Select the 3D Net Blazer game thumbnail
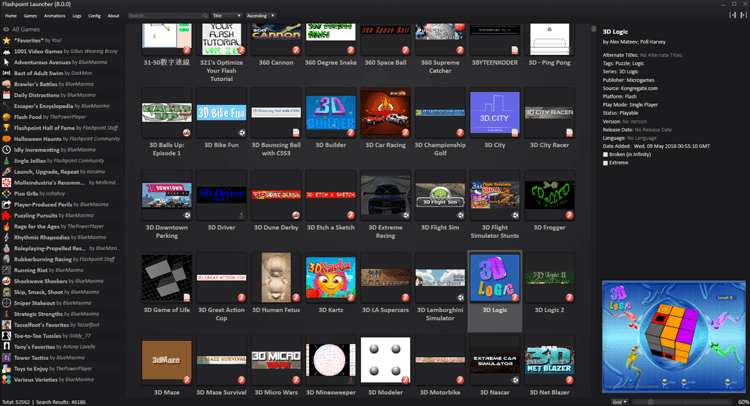The width and height of the screenshot is (750, 406). point(549,361)
